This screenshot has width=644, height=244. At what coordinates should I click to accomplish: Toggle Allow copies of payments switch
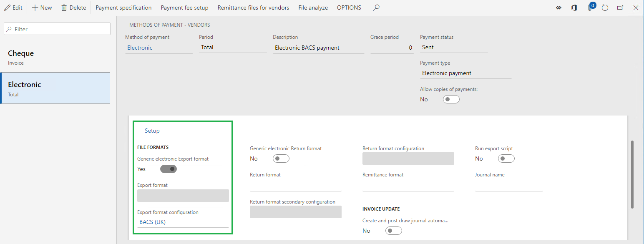(x=451, y=99)
